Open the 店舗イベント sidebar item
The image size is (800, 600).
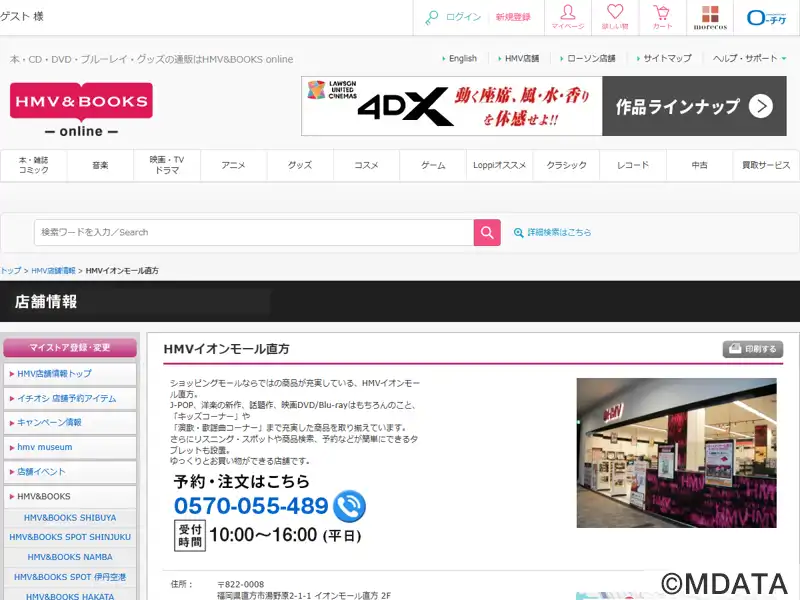[70, 471]
